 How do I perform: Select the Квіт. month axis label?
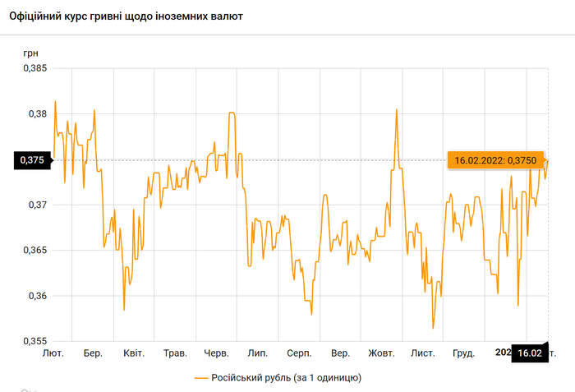tap(134, 353)
